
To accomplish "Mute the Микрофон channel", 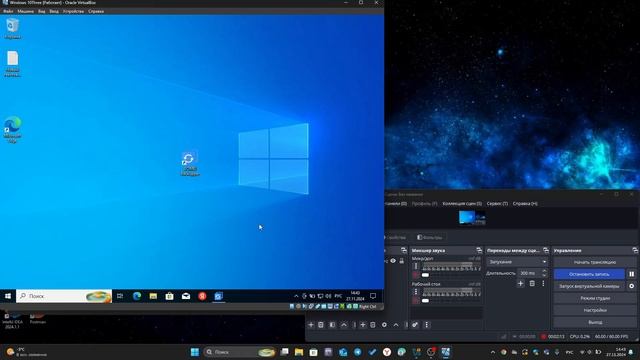I will pos(416,275).
